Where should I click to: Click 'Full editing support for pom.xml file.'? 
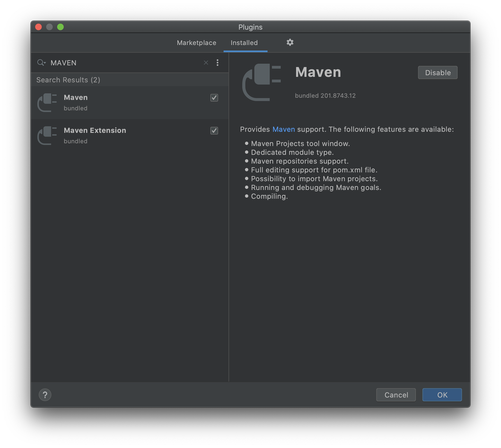(314, 170)
